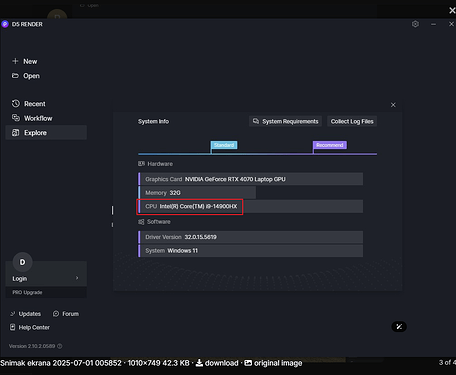Open the Help Center
The height and width of the screenshot is (375, 456).
30,327
